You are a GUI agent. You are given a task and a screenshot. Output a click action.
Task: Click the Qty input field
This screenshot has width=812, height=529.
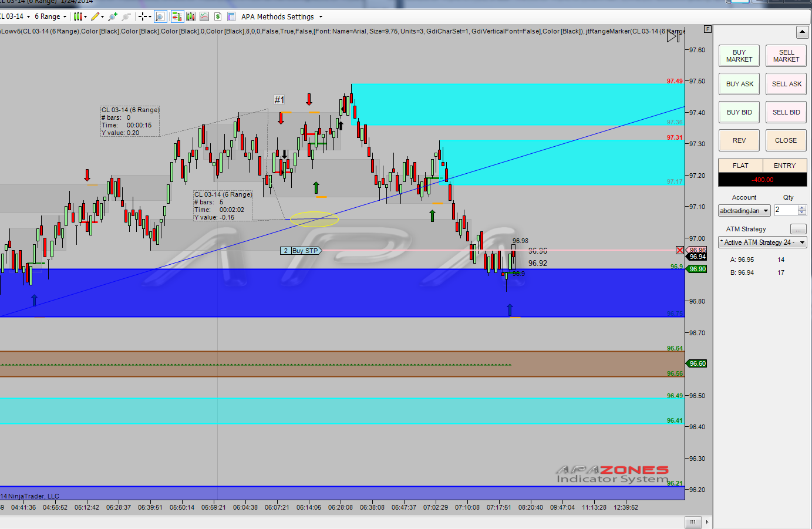point(786,210)
